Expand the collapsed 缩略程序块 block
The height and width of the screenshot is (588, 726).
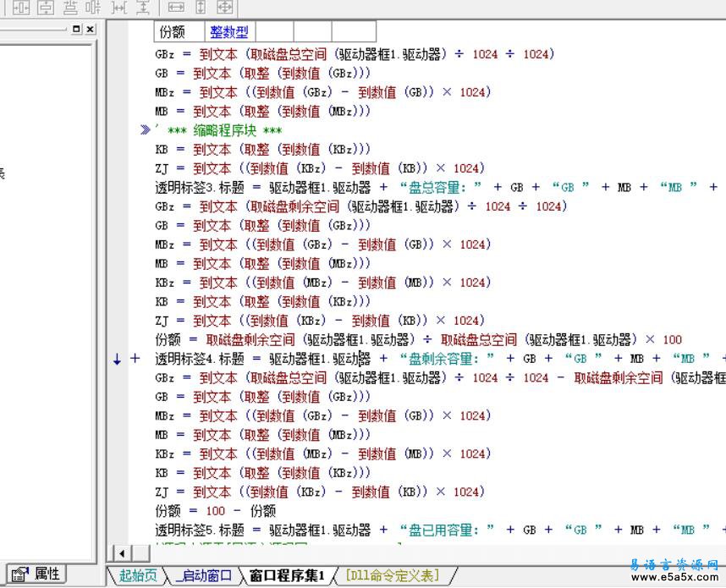pos(146,130)
